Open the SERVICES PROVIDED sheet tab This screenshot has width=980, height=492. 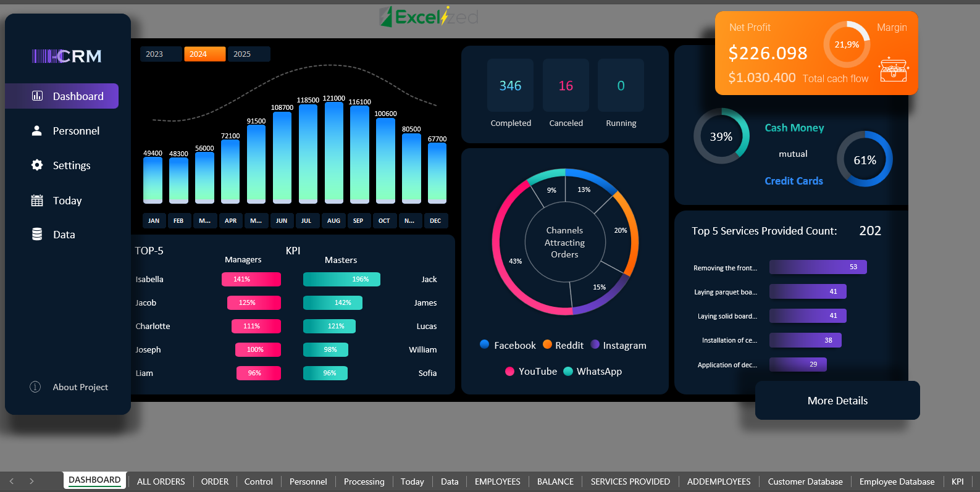(x=630, y=482)
